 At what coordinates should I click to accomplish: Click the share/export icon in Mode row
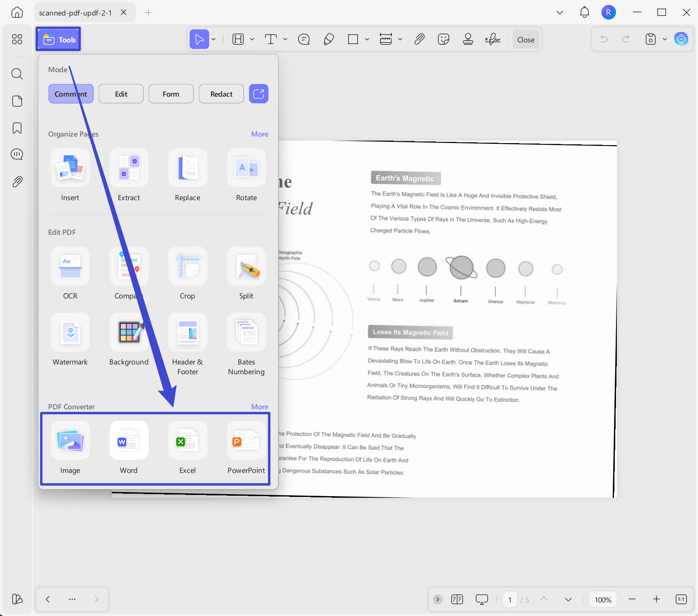(x=259, y=94)
